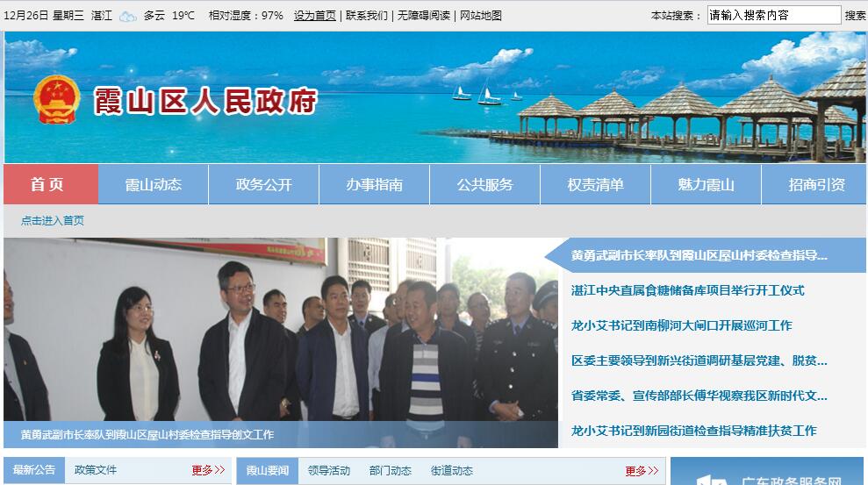Click the 点击进入首页 link
The height and width of the screenshot is (485, 868).
pyautogui.click(x=53, y=221)
